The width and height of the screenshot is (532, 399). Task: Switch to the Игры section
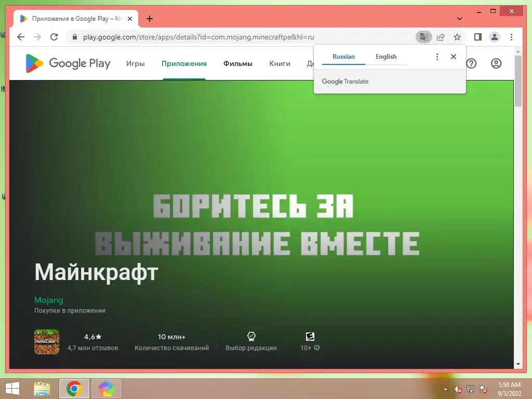point(136,63)
